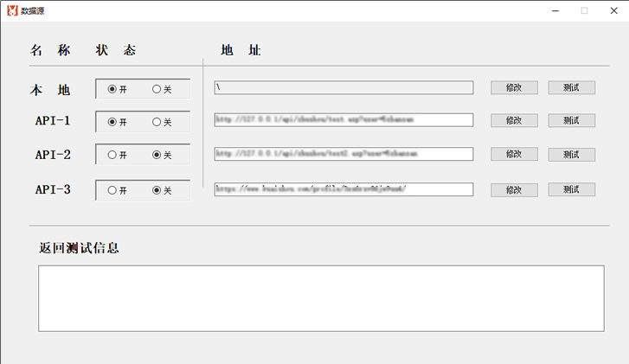
Task: Turn on API-2 with 开 radio
Action: pyautogui.click(x=112, y=156)
